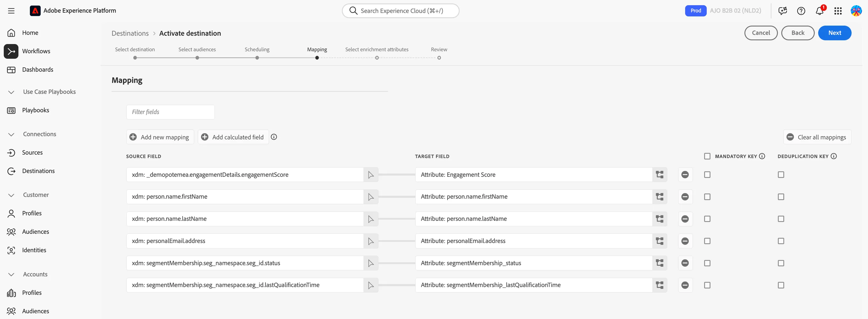Remove the segmentMembership_status mapping
The image size is (868, 319).
coord(685,263)
